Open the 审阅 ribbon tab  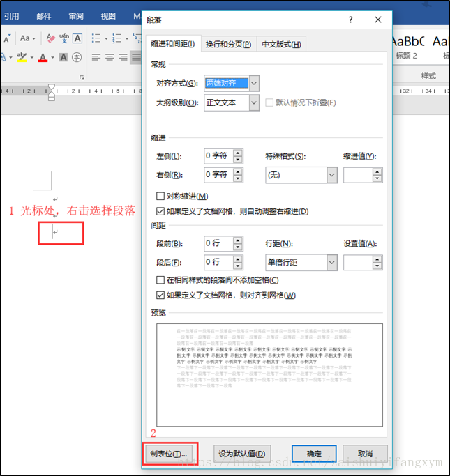[x=76, y=16]
